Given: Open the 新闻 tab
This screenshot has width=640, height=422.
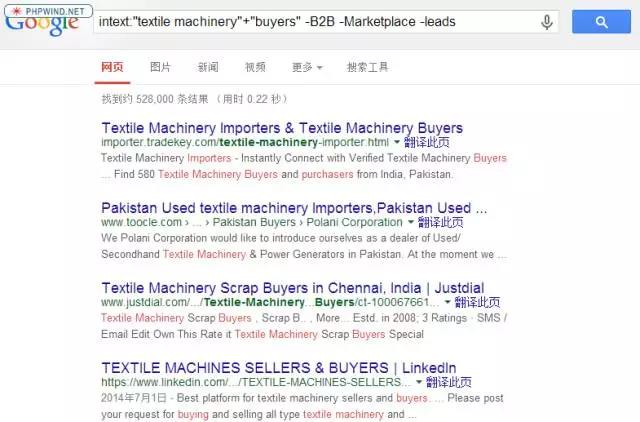Looking at the screenshot, I should click(208, 67).
